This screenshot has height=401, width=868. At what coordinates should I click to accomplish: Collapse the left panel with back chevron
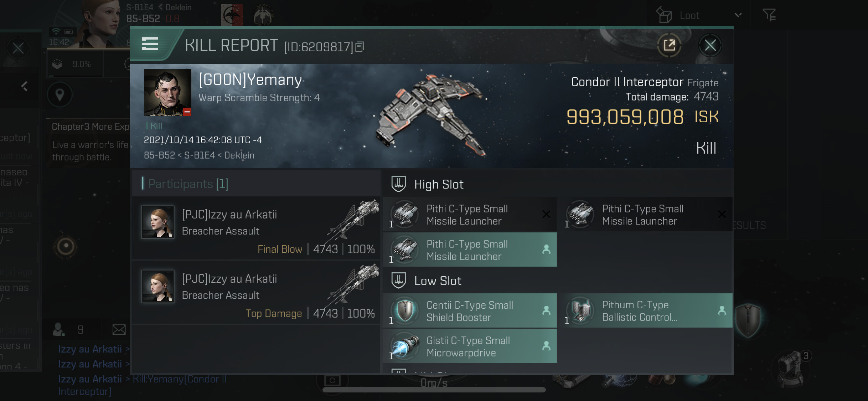24,86
